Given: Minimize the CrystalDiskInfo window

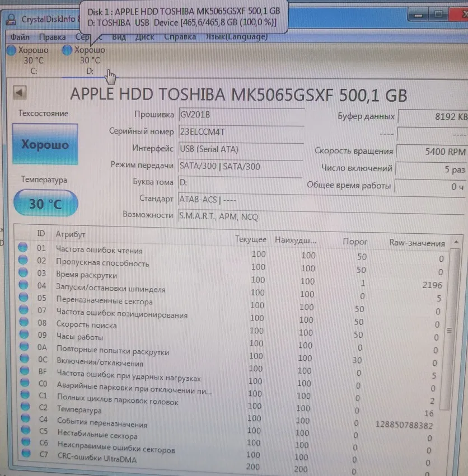Looking at the screenshot, I should pos(418,15).
